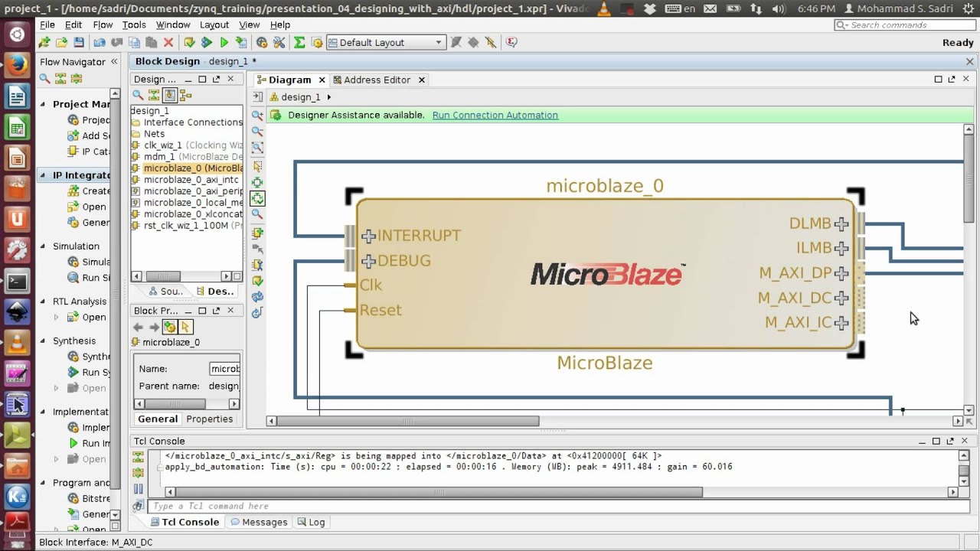The height and width of the screenshot is (551, 980).
Task: Expand the M_AXI_DC interface plus sign
Action: point(841,298)
